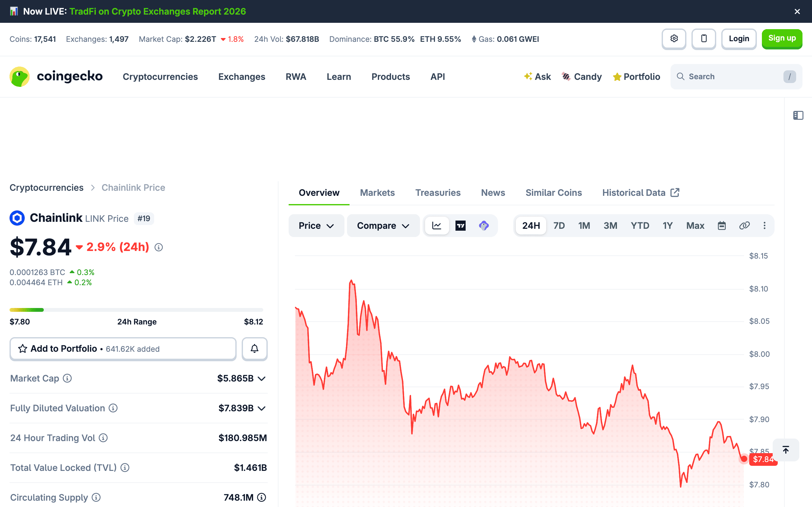Toggle the side panel layout icon
812x507 pixels.
click(798, 115)
